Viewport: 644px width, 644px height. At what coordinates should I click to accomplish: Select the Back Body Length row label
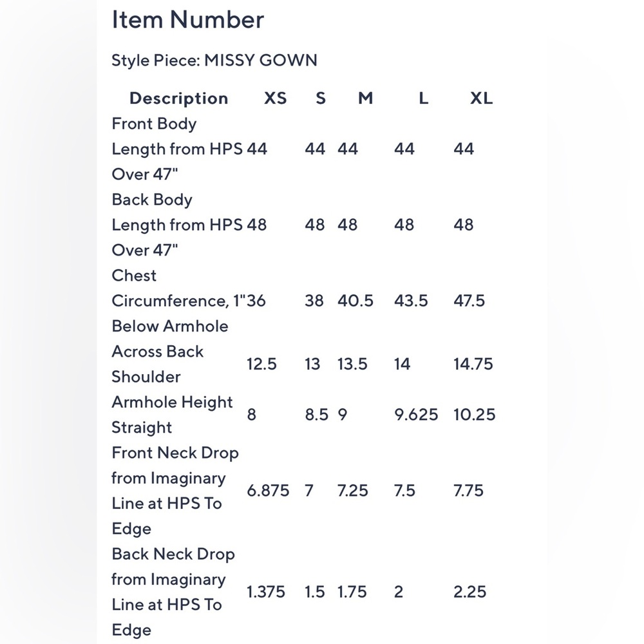[178, 225]
